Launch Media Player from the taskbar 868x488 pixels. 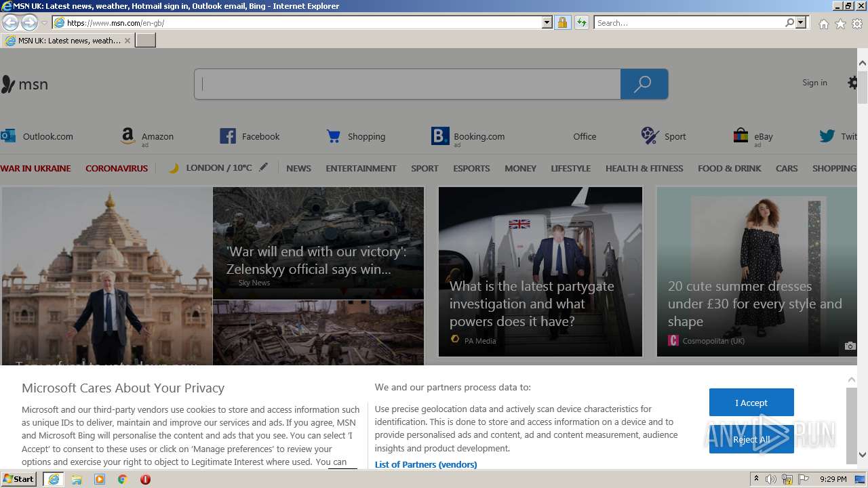click(100, 479)
